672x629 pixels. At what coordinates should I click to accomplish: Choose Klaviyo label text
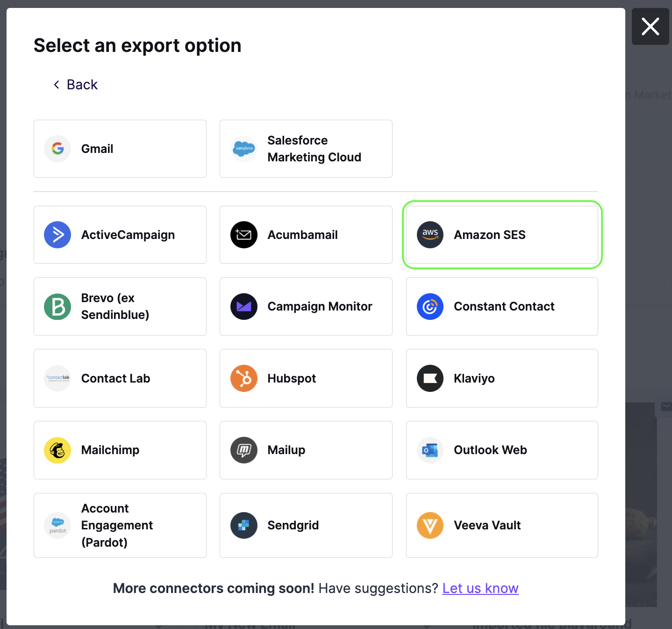coord(474,378)
